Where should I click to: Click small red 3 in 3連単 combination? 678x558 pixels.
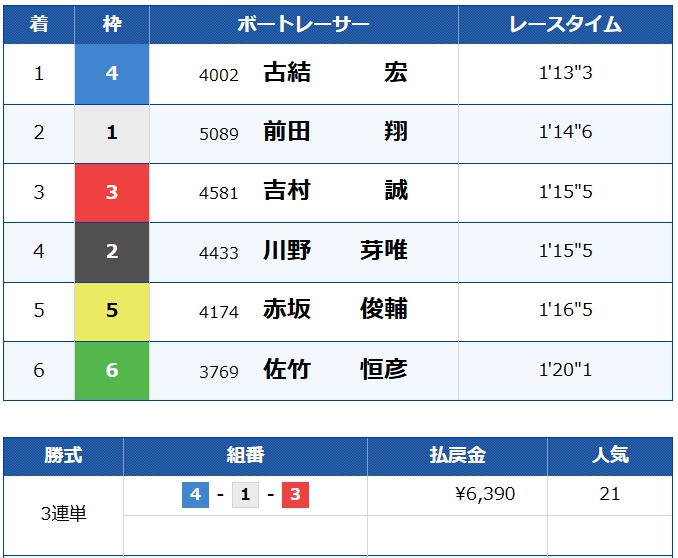tap(294, 495)
